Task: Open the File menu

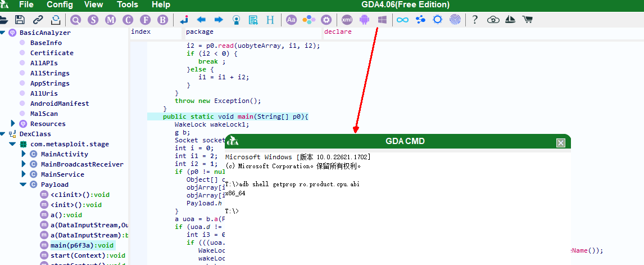Action: tap(26, 5)
